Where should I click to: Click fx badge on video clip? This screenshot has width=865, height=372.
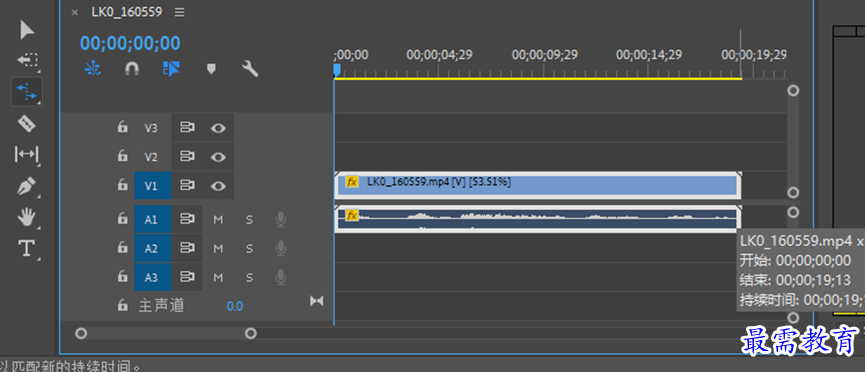click(351, 182)
